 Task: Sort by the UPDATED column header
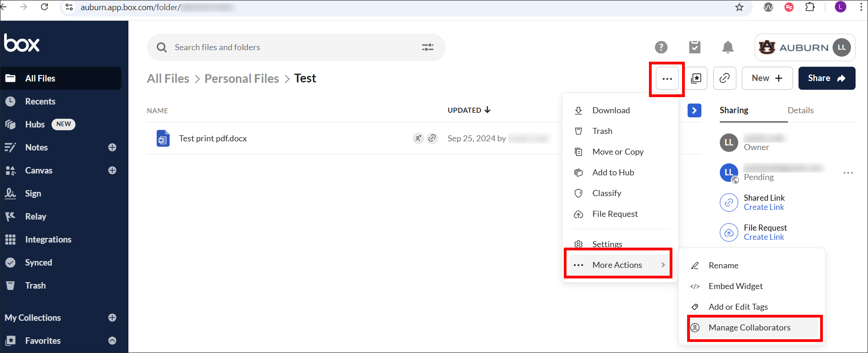(469, 110)
